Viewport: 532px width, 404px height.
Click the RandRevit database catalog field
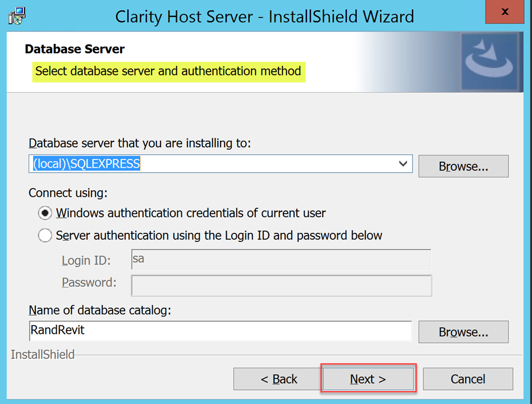(220, 330)
